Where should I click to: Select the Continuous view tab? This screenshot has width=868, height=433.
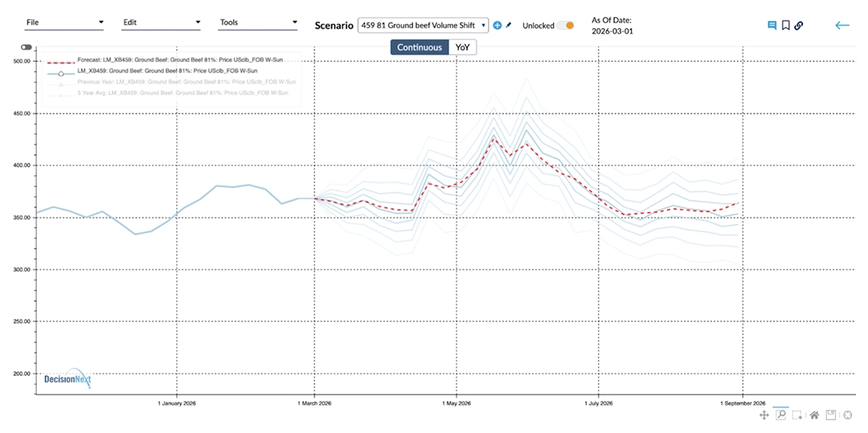419,47
